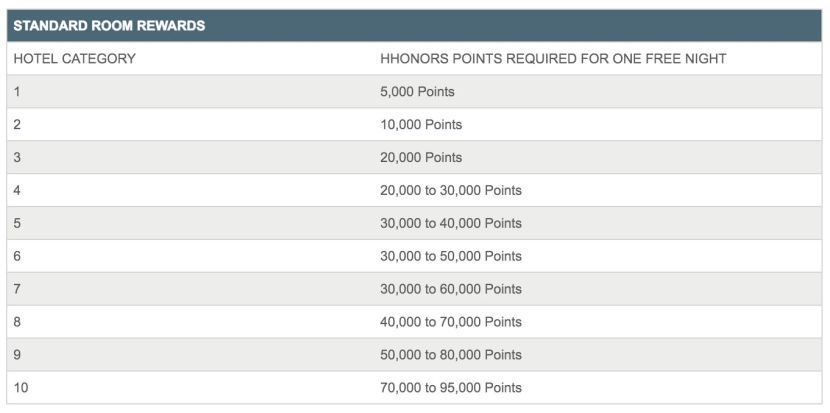
Task: Select the cell reading exactly 20,000 Points
Action: click(x=421, y=158)
